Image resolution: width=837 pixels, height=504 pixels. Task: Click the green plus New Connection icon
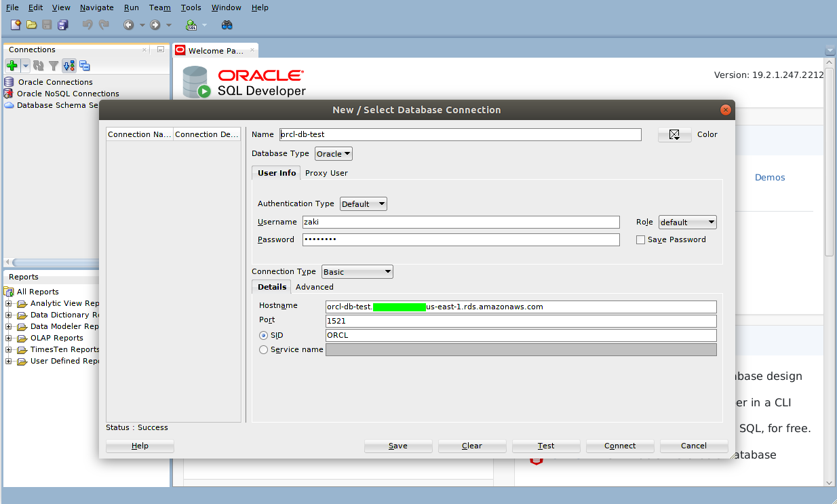tap(12, 66)
